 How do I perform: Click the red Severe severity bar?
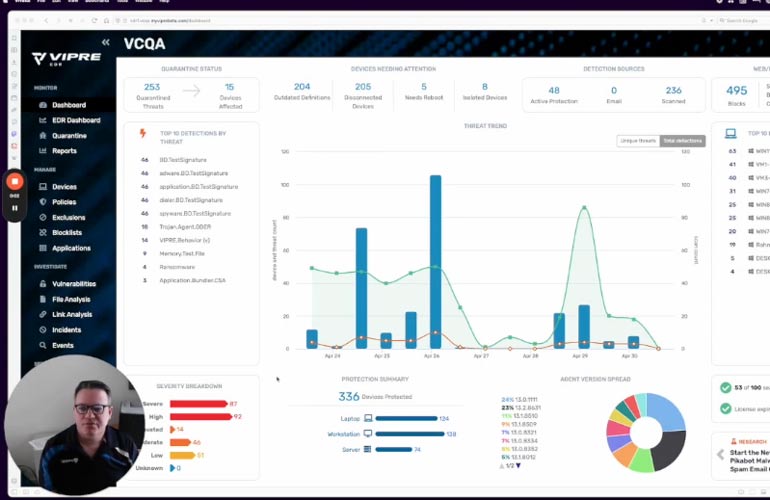click(199, 404)
